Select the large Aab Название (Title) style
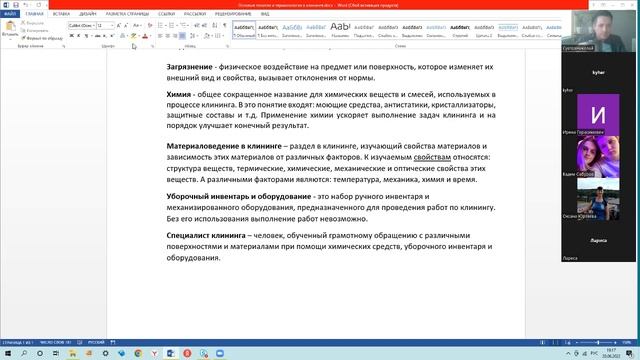 (x=340, y=30)
